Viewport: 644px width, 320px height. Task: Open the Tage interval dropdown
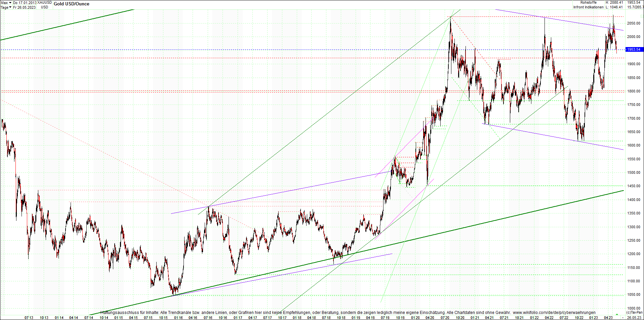(x=6, y=7)
